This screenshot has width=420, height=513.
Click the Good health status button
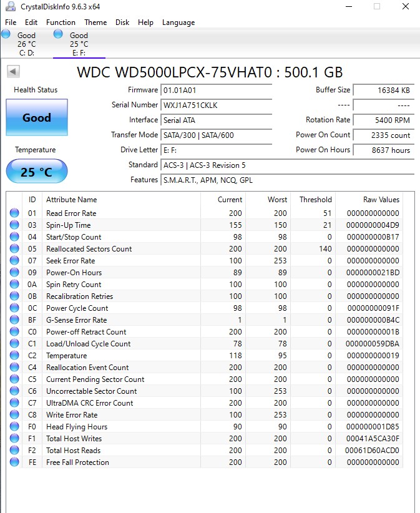pyautogui.click(x=37, y=117)
